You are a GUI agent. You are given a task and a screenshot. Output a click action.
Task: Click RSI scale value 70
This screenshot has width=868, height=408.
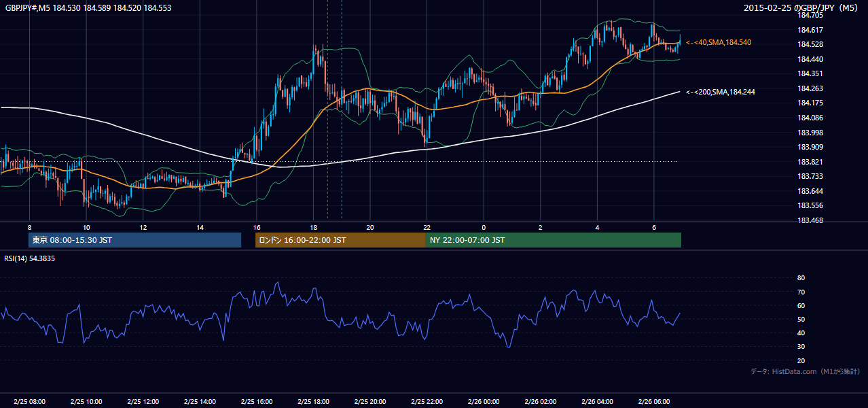click(801, 292)
